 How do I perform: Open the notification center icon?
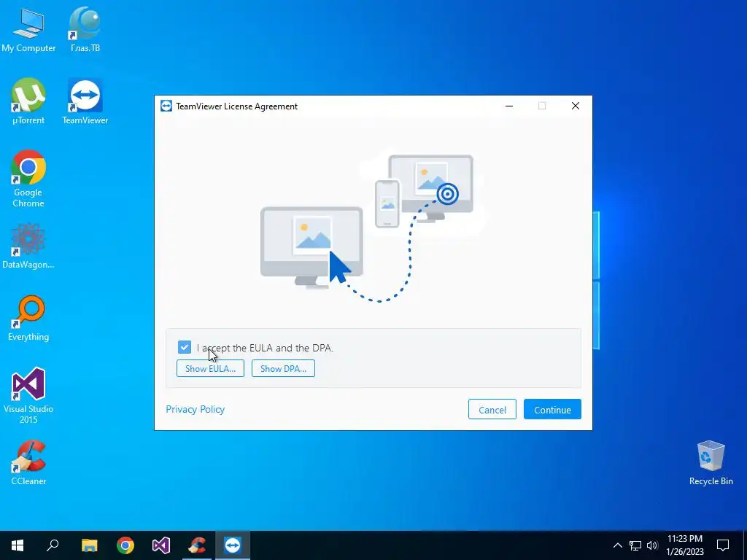(723, 545)
